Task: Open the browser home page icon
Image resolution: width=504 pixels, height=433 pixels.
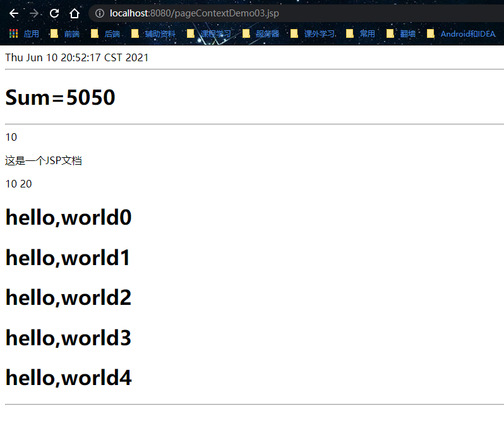Action: click(x=75, y=13)
